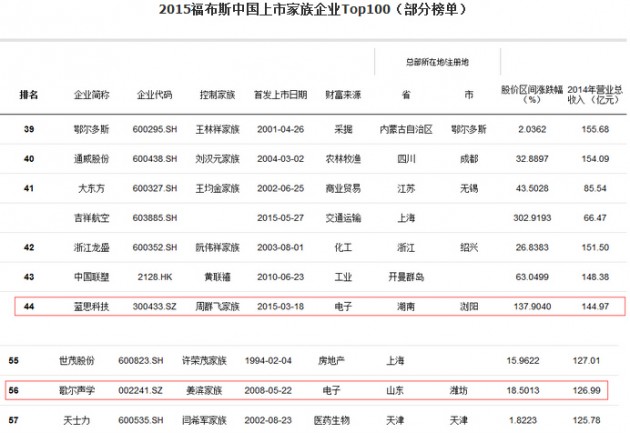
Task: Select the 王林祥家族 cell
Action: pos(217,129)
